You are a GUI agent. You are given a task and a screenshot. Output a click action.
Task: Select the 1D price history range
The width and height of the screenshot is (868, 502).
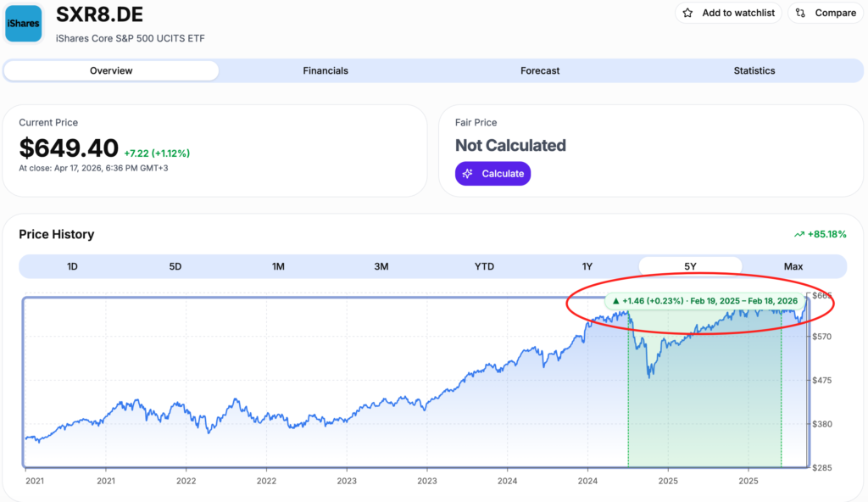point(72,266)
